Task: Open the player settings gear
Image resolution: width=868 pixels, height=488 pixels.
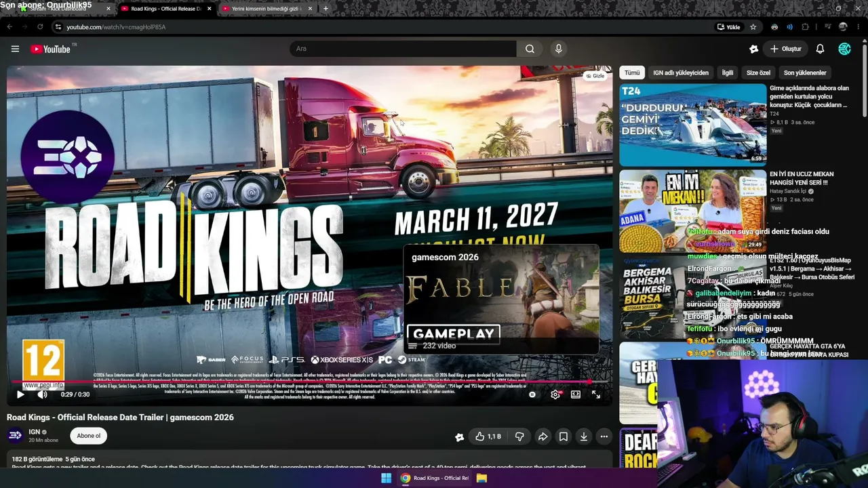Action: pos(555,394)
